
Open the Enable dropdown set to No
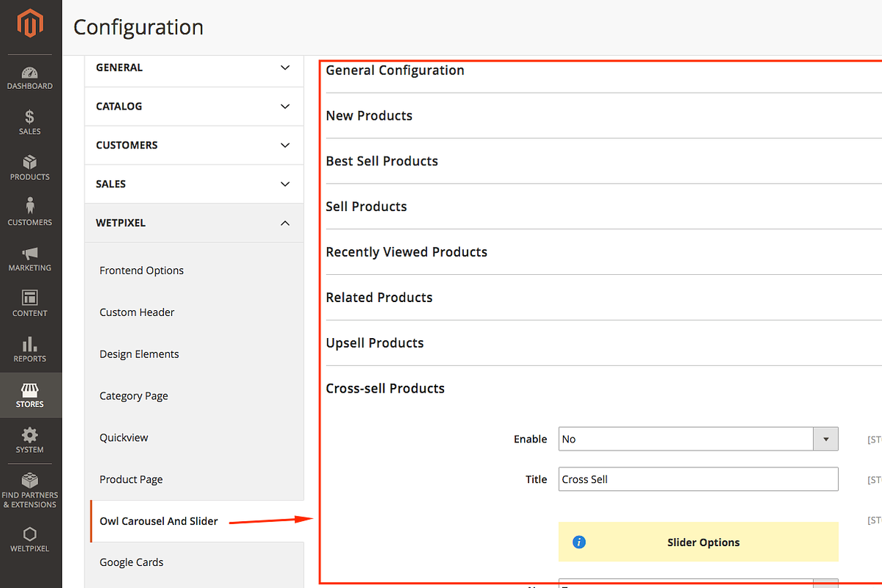698,439
